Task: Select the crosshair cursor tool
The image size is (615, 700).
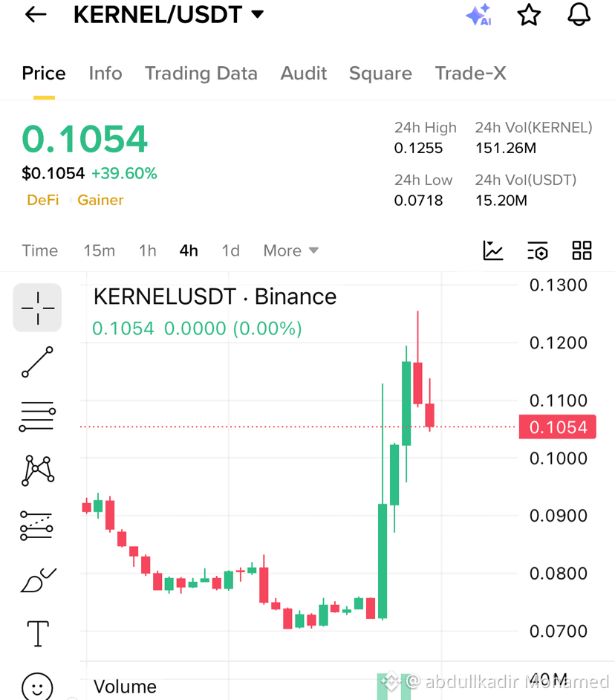Action: [37, 308]
